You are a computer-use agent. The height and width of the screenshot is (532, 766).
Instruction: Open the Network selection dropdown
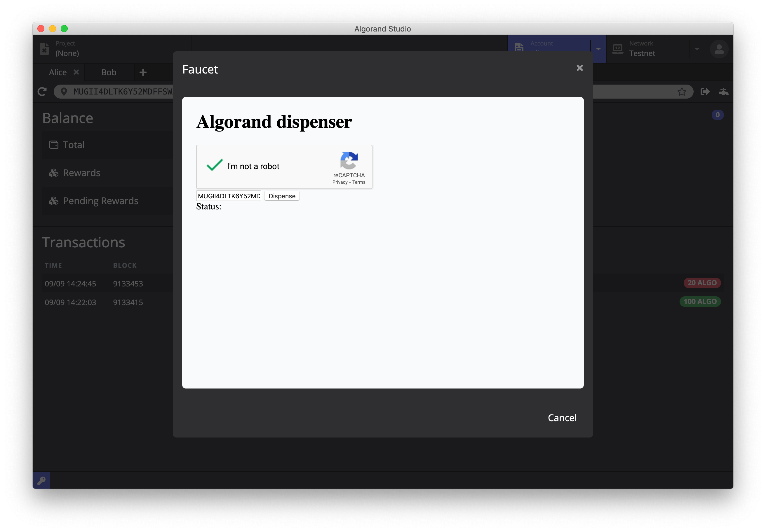coord(697,49)
